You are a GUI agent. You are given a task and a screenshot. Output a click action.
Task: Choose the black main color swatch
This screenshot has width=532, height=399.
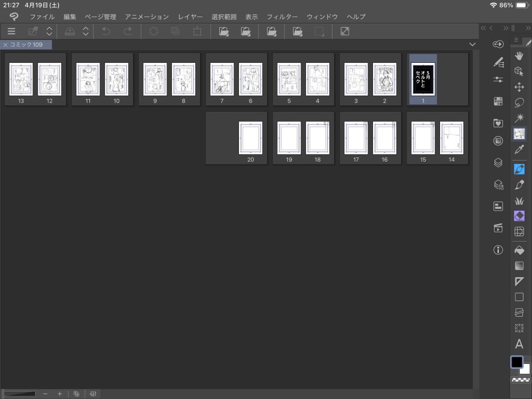click(517, 362)
